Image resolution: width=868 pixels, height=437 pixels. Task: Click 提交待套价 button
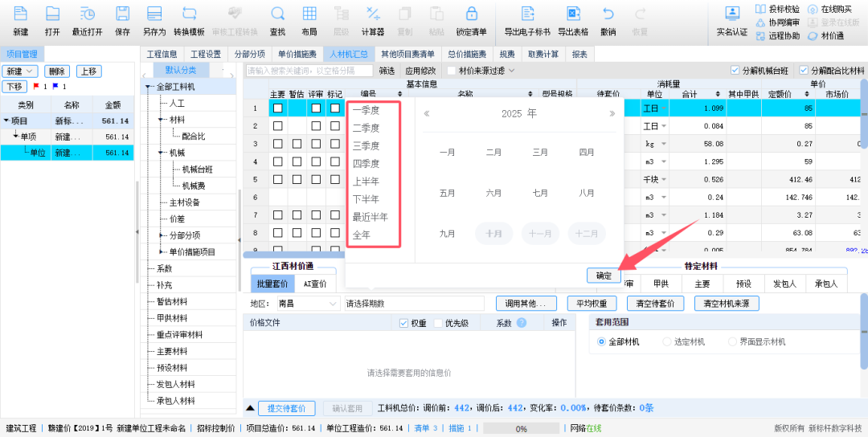(x=287, y=409)
